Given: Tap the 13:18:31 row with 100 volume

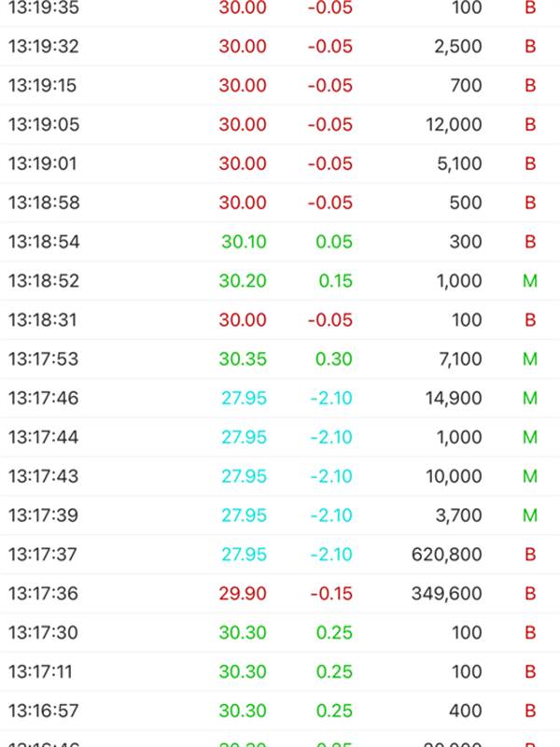Looking at the screenshot, I should tap(280, 319).
